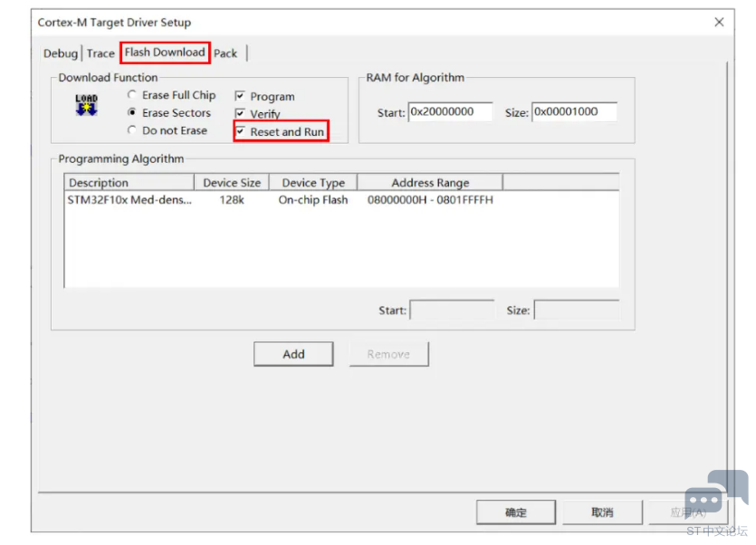Click Programming Algorithm Size field
The image size is (756, 545).
coord(577,311)
